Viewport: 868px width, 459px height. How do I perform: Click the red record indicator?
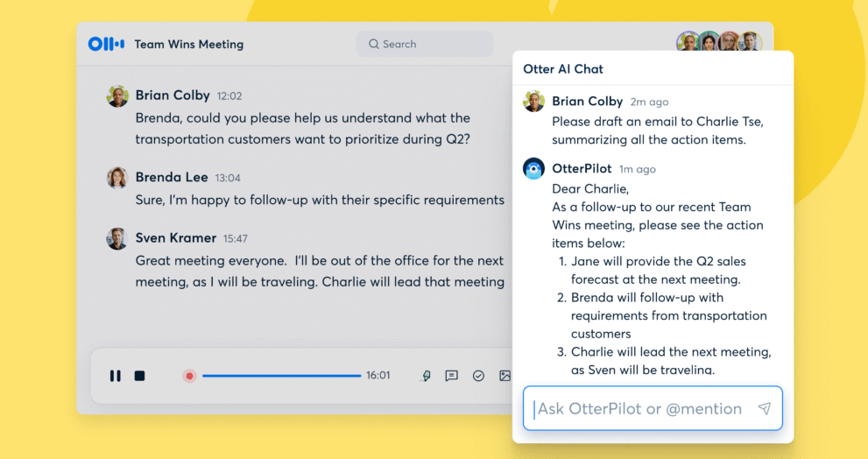click(x=189, y=376)
